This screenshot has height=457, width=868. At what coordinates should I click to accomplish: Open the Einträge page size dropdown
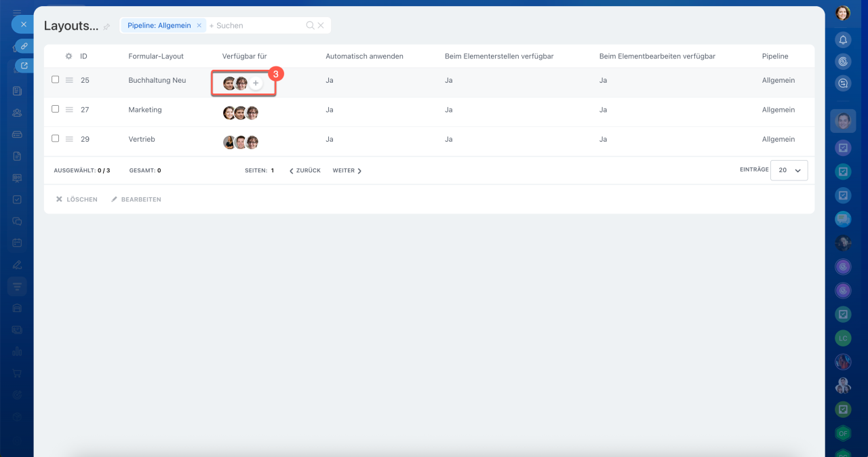point(789,170)
